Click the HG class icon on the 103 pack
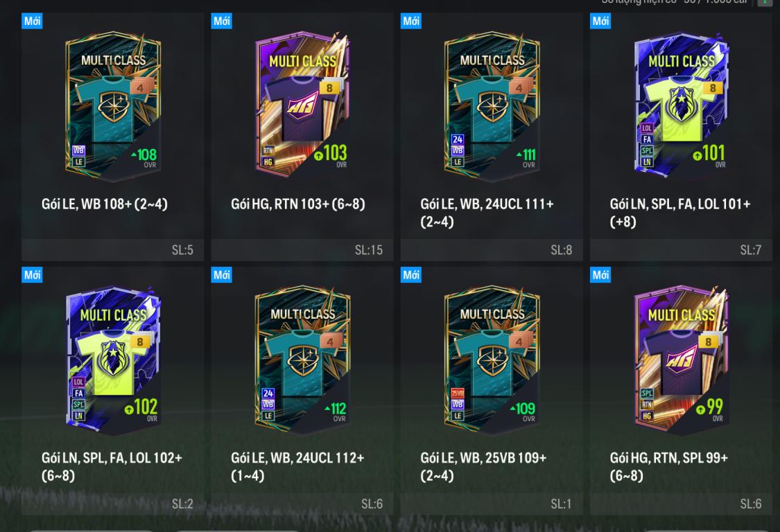The height and width of the screenshot is (532, 780). click(x=268, y=161)
